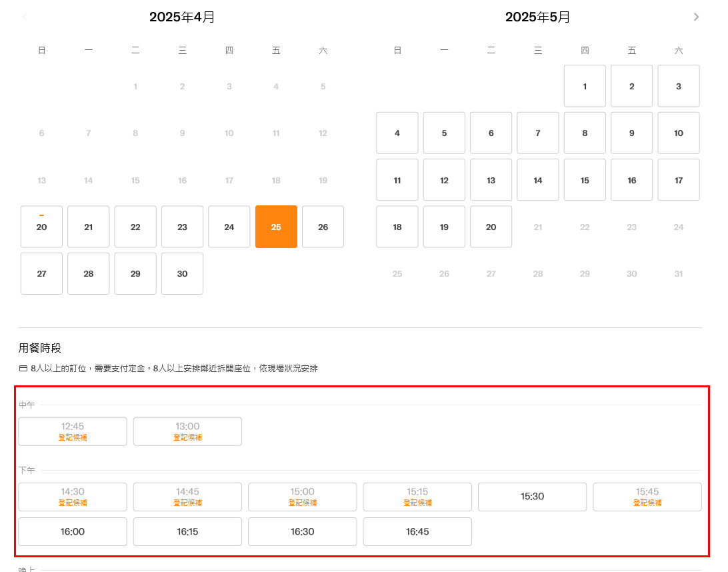Register waitlist for 14:30 slot
Screen dimensions: 728x572
(73, 497)
